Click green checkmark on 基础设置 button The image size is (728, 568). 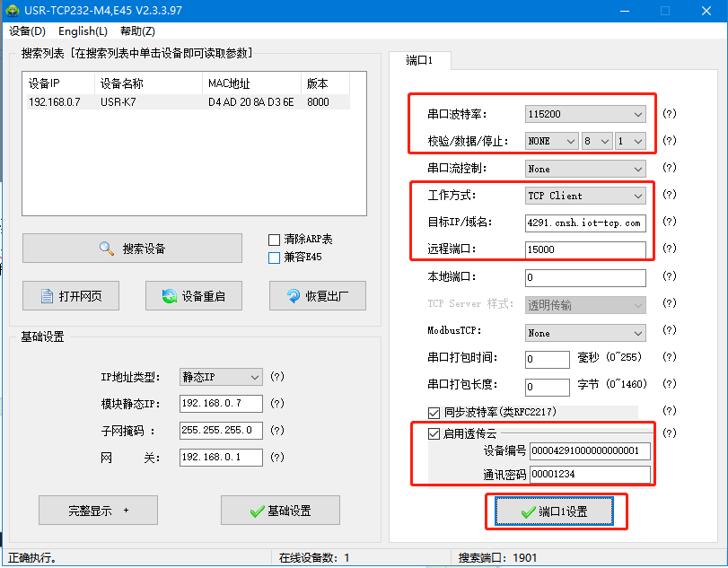[x=257, y=511]
